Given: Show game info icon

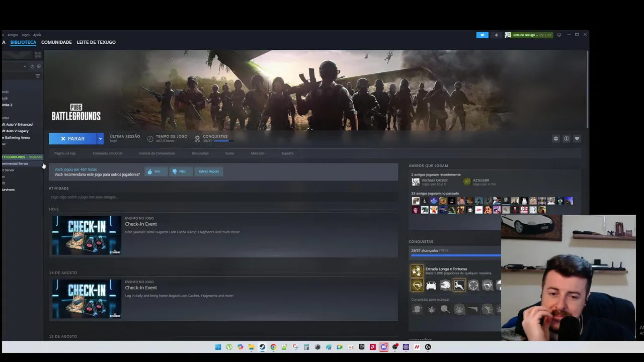Looking at the screenshot, I should [x=566, y=139].
